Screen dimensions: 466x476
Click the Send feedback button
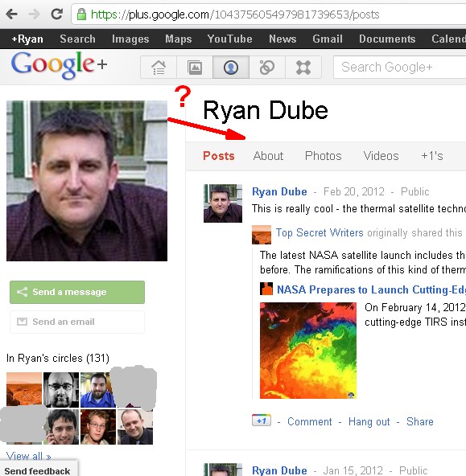coord(39,470)
